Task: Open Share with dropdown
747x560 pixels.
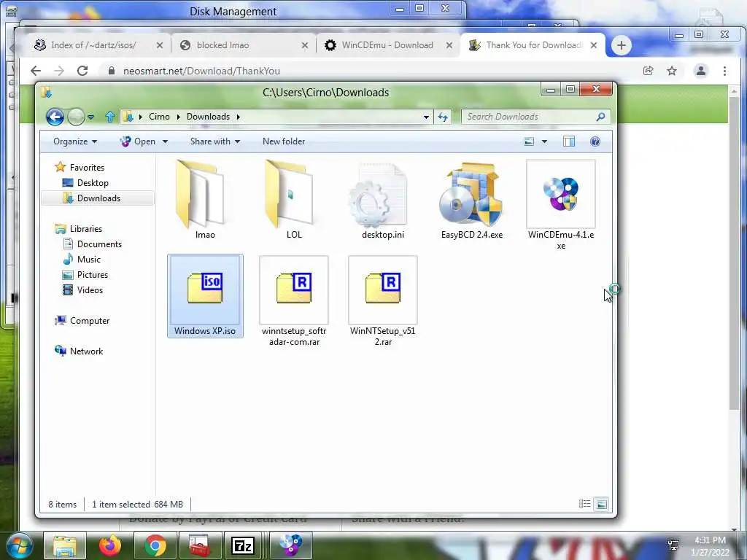Action: coord(215,141)
